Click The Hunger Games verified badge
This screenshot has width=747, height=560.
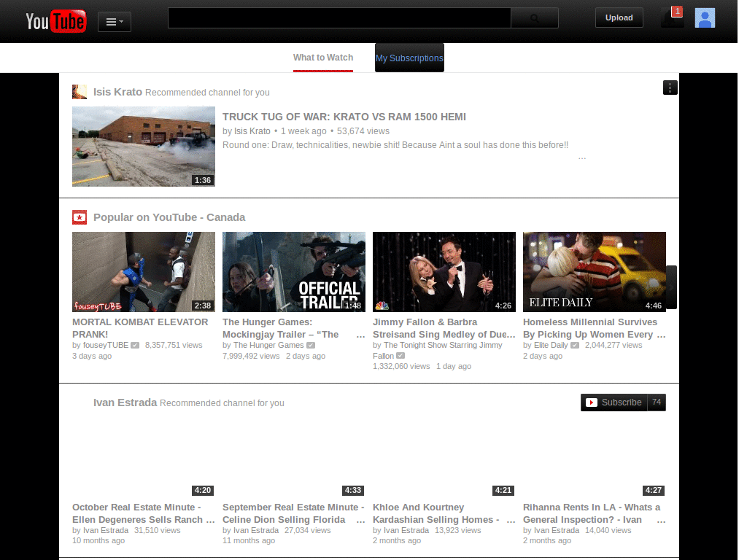[311, 345]
